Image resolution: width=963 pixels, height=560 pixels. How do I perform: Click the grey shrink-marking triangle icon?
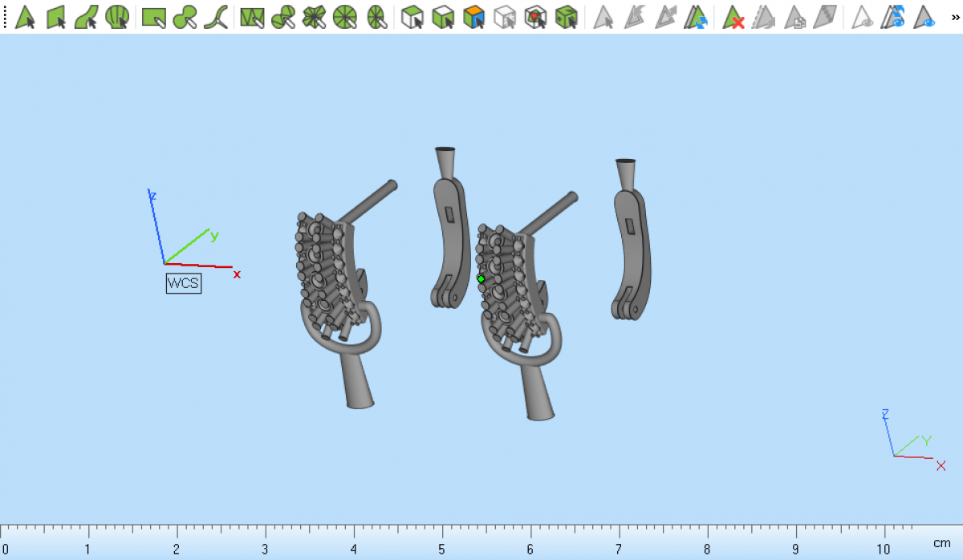tap(635, 17)
